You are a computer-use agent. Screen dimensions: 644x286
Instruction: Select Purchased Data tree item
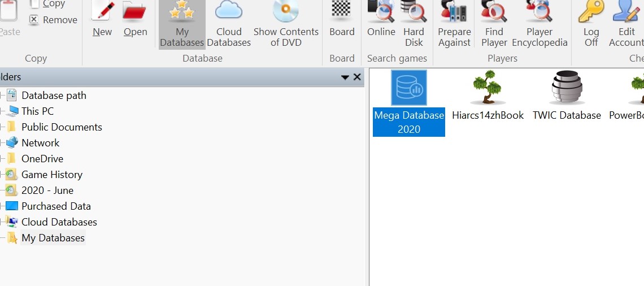(56, 206)
